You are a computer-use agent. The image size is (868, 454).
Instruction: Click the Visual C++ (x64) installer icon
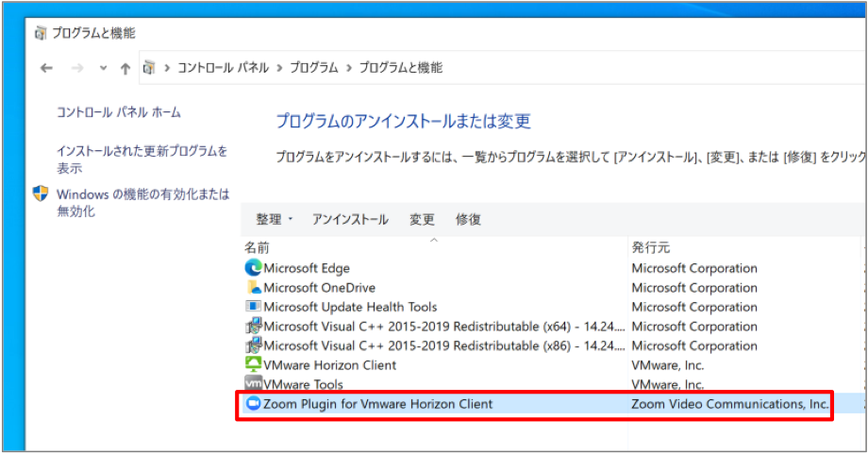tap(253, 326)
